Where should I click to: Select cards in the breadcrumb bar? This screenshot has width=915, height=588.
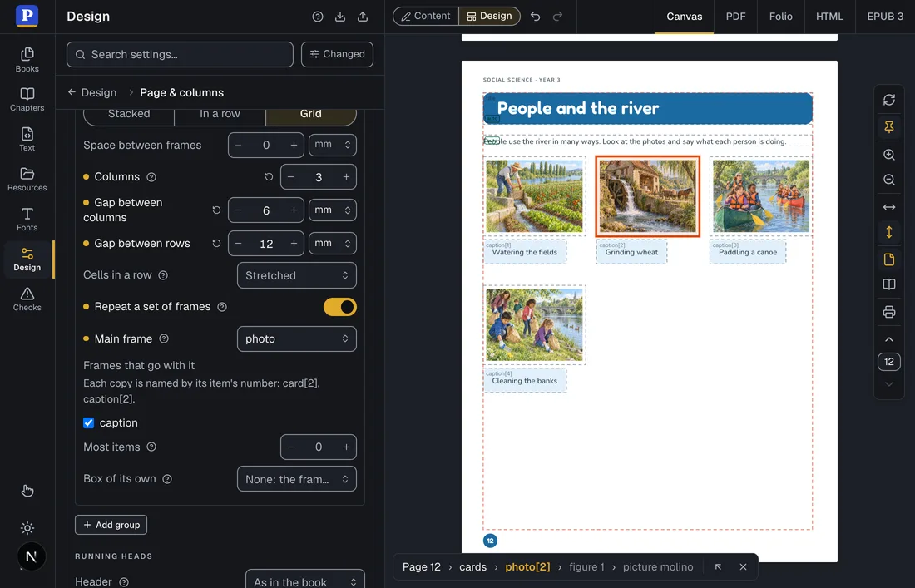point(472,567)
